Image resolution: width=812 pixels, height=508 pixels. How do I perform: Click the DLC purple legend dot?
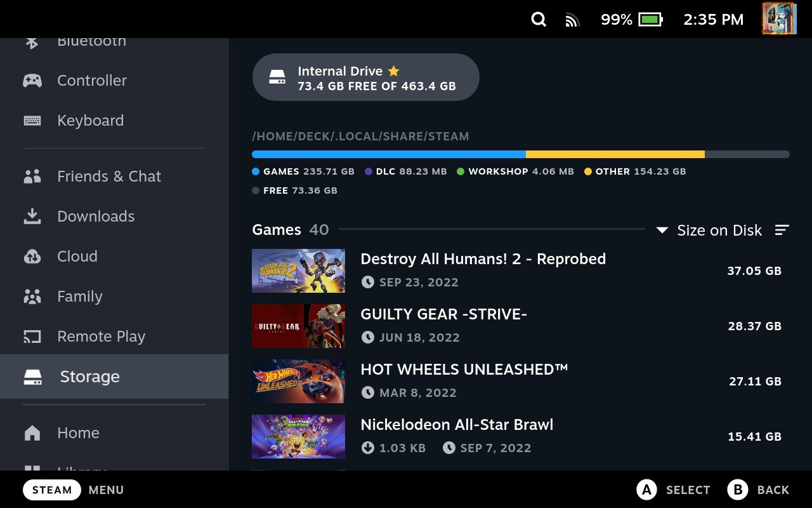point(369,171)
